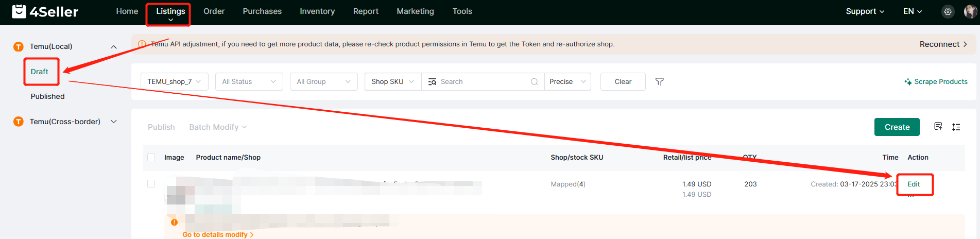Click Go to details modify link
Image resolution: width=980 pixels, height=239 pixels.
(218, 234)
